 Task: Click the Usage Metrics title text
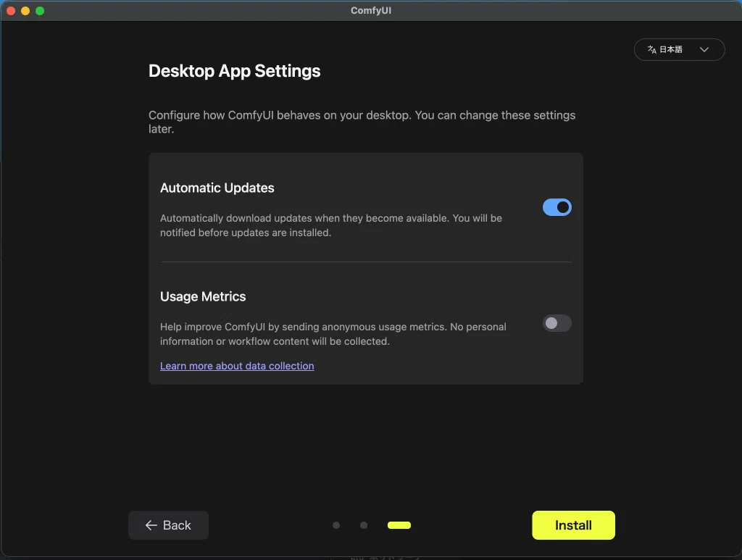coord(203,296)
